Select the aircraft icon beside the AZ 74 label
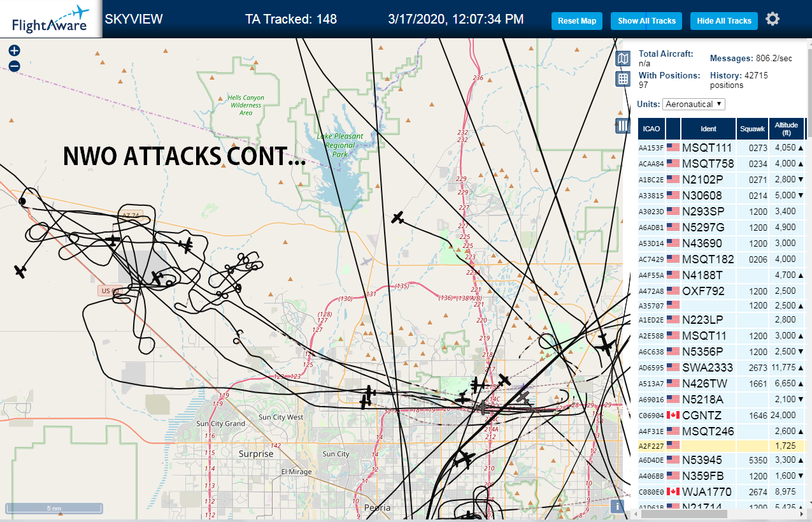This screenshot has width=812, height=522. [113, 240]
